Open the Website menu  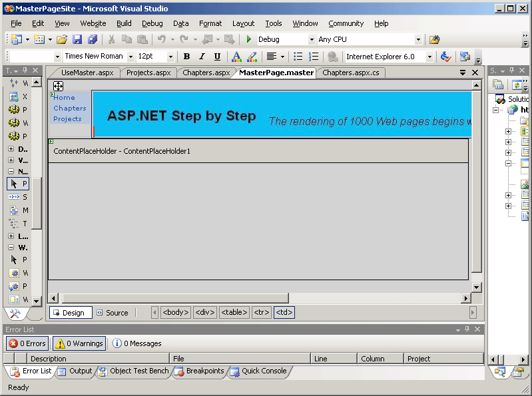93,23
